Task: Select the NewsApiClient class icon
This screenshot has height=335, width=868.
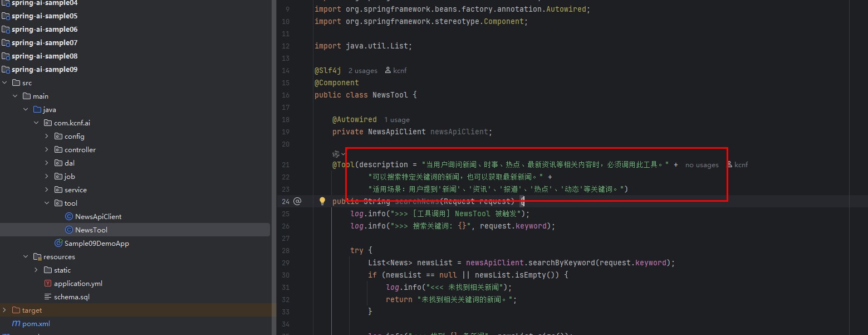Action: click(69, 216)
